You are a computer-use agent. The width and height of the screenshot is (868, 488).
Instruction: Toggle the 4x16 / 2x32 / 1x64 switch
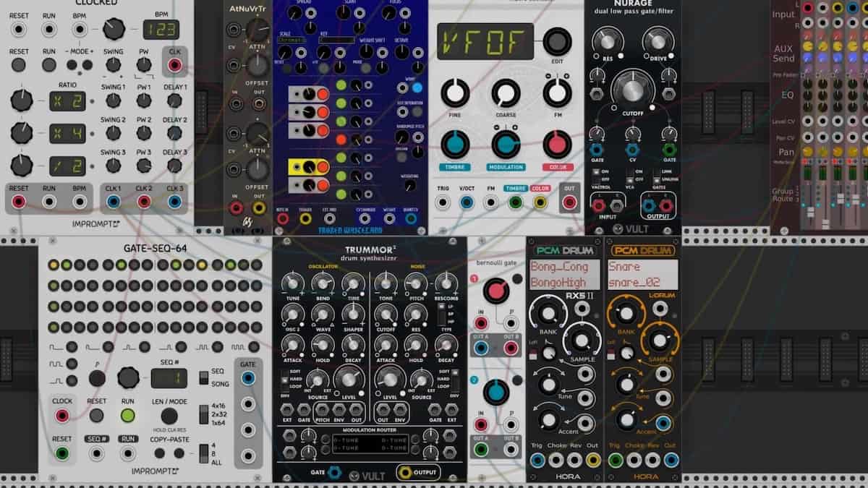pyautogui.click(x=204, y=416)
